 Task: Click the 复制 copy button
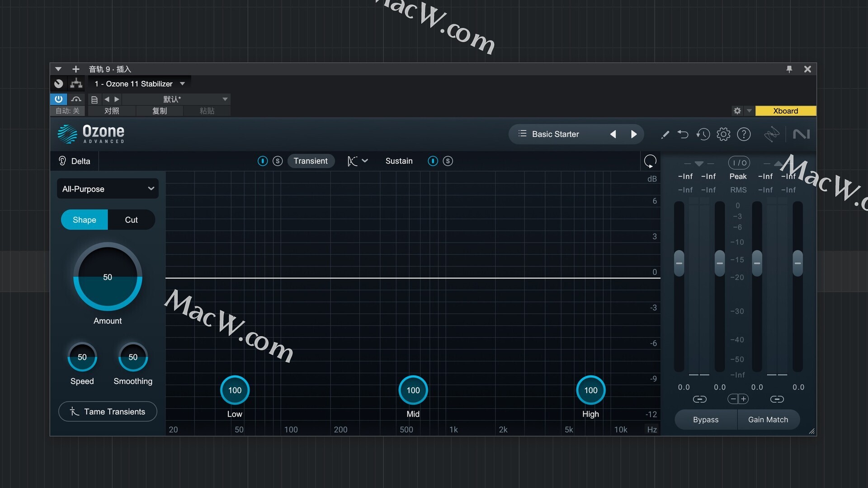[160, 111]
